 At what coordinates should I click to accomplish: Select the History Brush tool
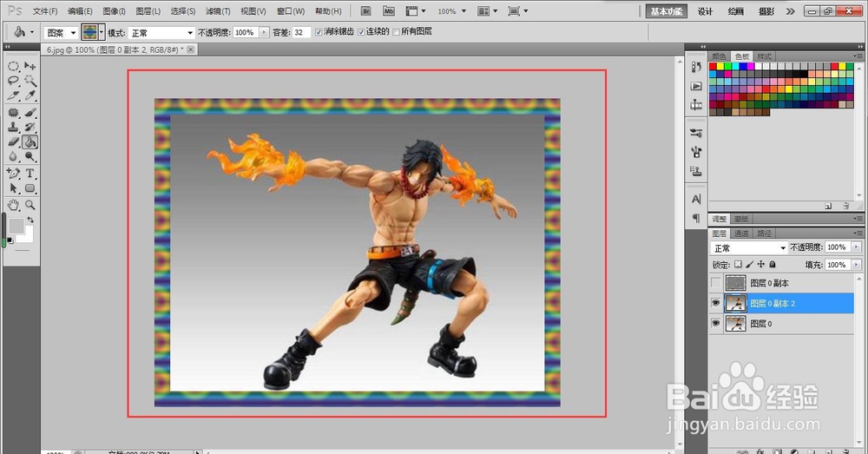[30, 128]
